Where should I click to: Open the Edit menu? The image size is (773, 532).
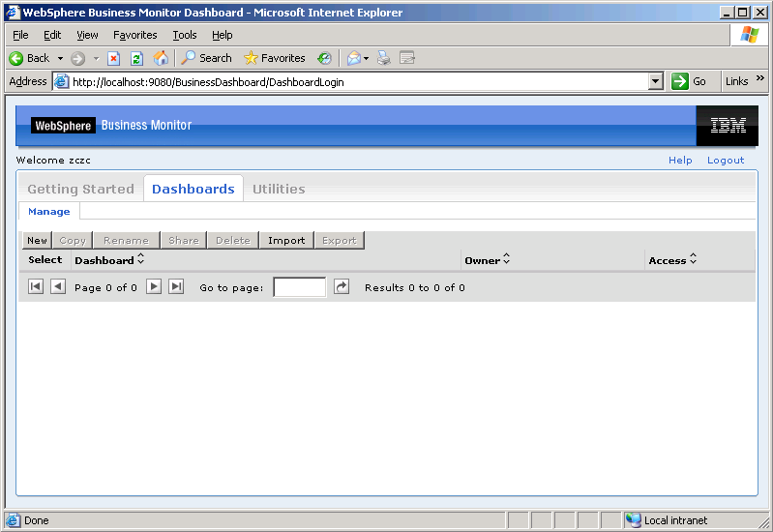(x=52, y=35)
